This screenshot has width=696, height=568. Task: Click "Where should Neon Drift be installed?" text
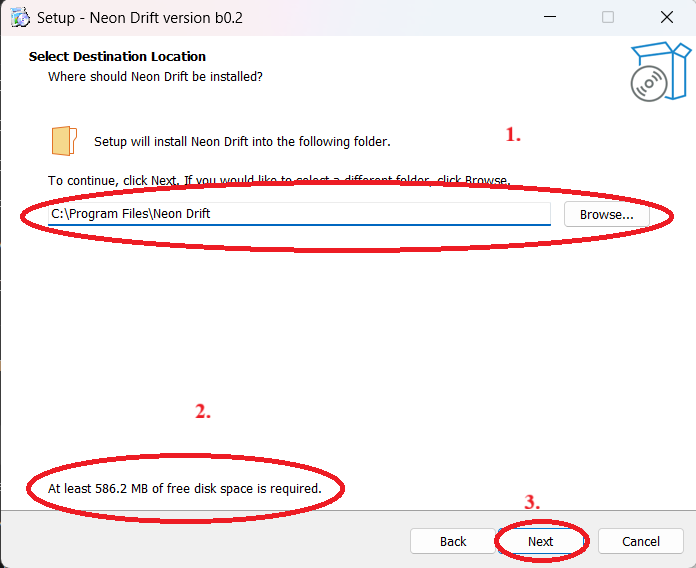[x=155, y=76]
